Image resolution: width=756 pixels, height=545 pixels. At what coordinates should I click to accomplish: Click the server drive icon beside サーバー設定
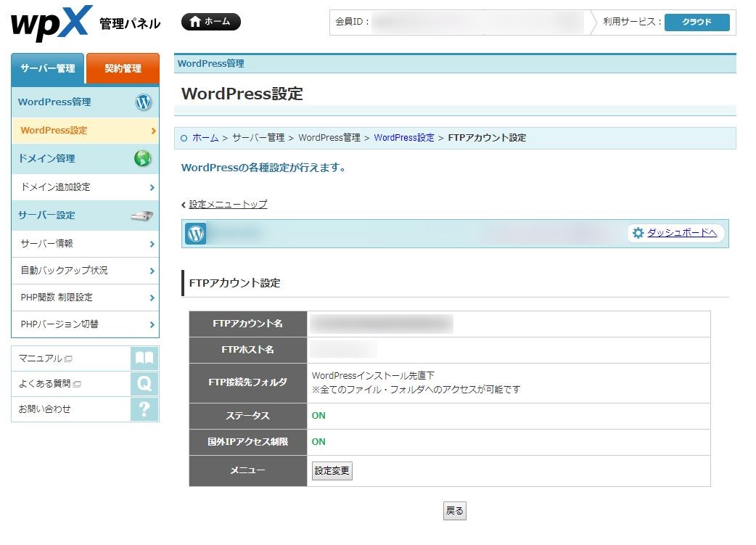[x=141, y=215]
